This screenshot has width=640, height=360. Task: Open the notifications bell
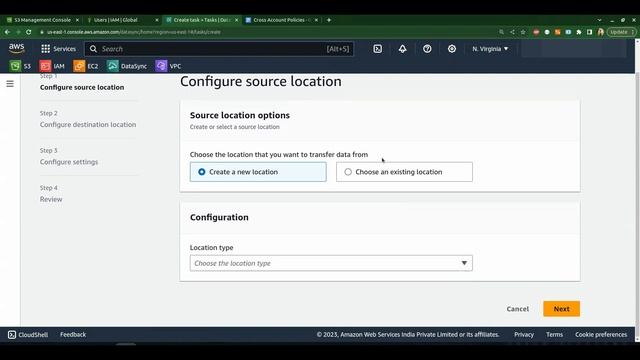(402, 49)
